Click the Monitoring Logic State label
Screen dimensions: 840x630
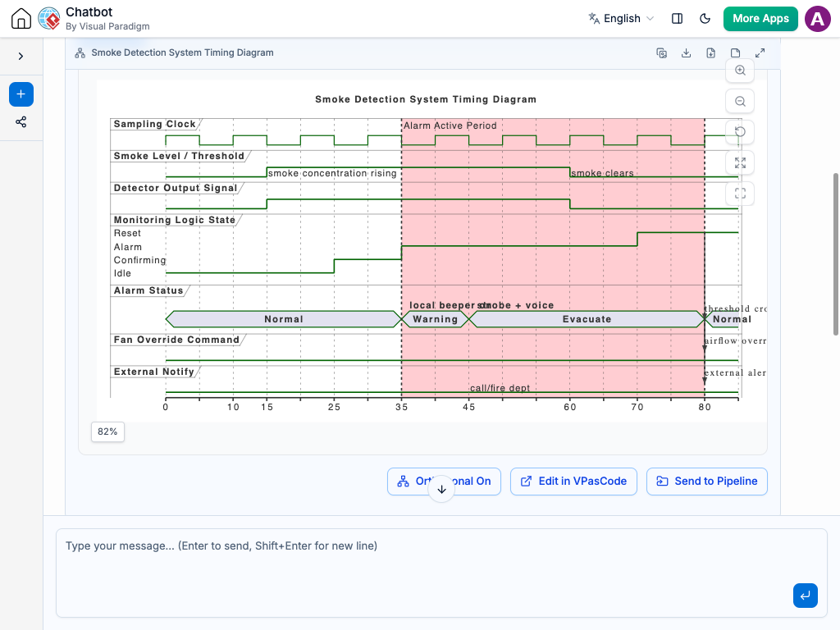point(174,220)
